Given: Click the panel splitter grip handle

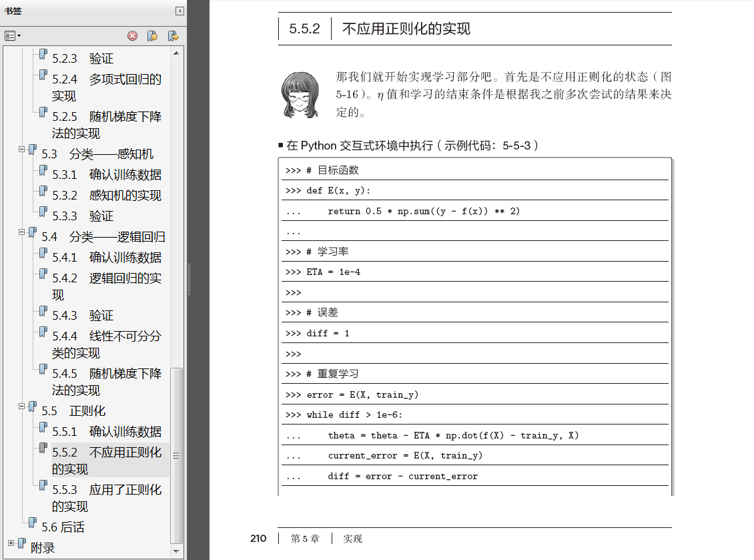Looking at the screenshot, I should 189,279.
